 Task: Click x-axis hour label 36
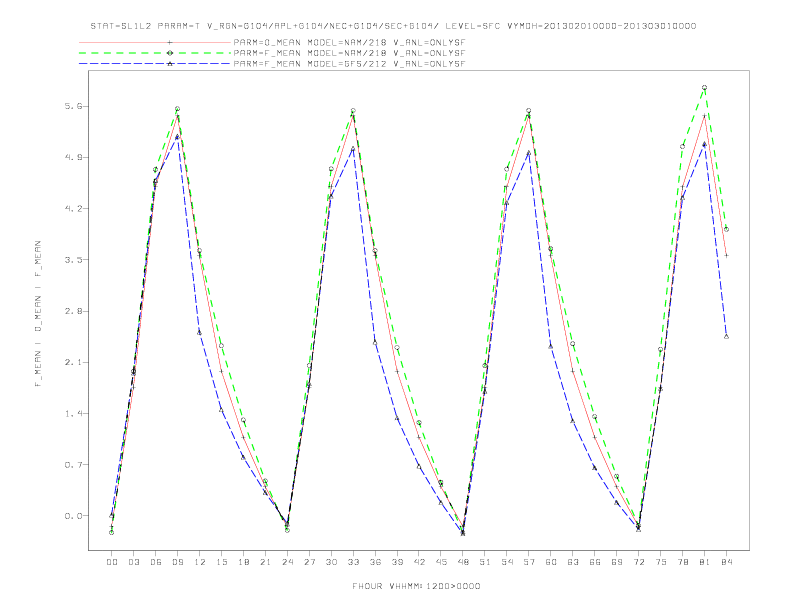point(375,562)
